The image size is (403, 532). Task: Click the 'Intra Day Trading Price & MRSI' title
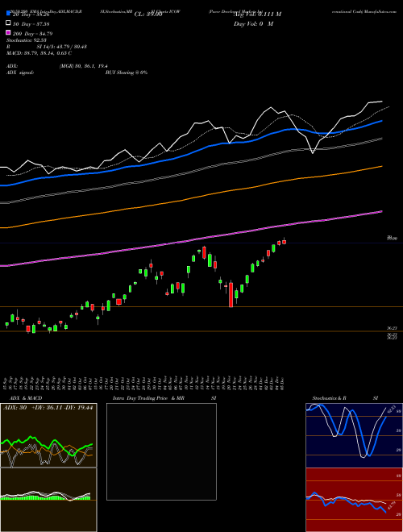pos(164,398)
